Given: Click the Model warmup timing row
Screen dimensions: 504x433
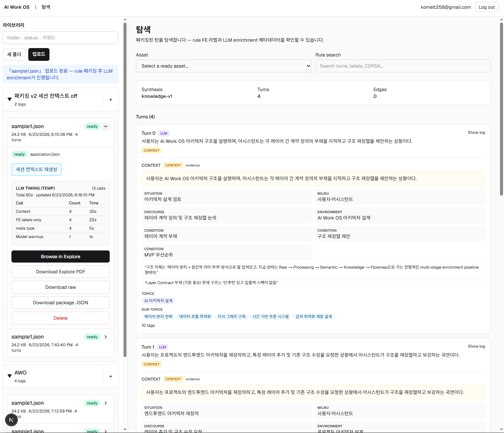Looking at the screenshot, I should click(61, 237).
